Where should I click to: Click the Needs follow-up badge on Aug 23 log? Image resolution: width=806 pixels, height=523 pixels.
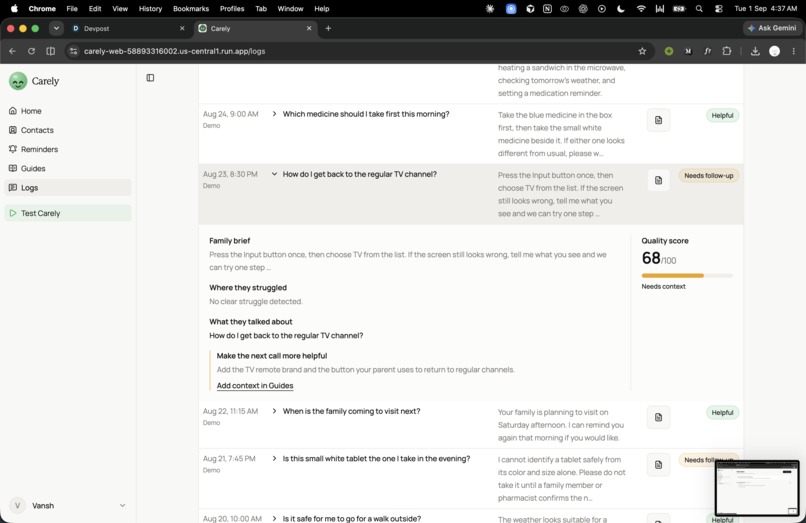[x=708, y=175]
